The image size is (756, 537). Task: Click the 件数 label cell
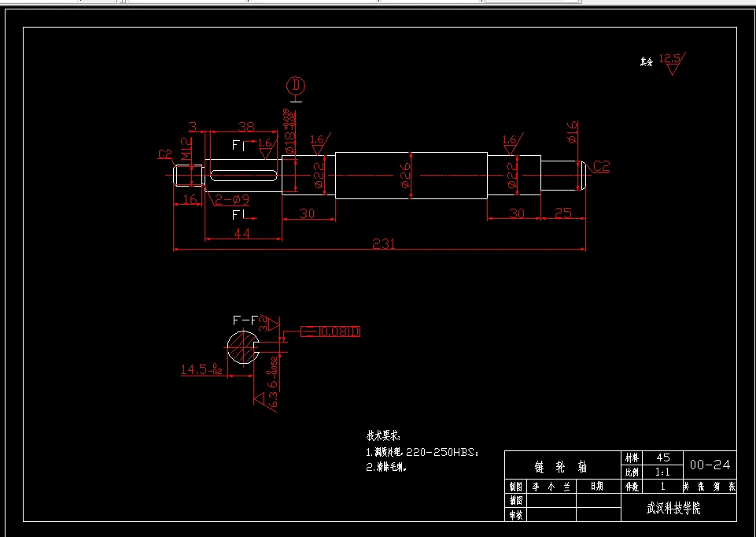point(632,487)
